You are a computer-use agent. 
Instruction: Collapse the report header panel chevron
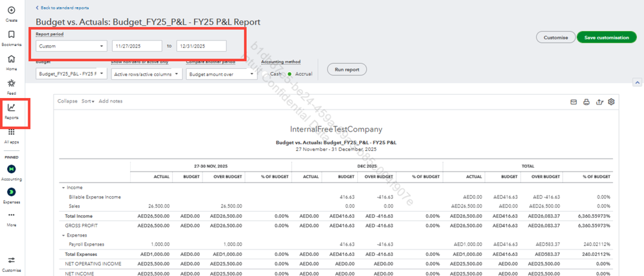tap(638, 83)
